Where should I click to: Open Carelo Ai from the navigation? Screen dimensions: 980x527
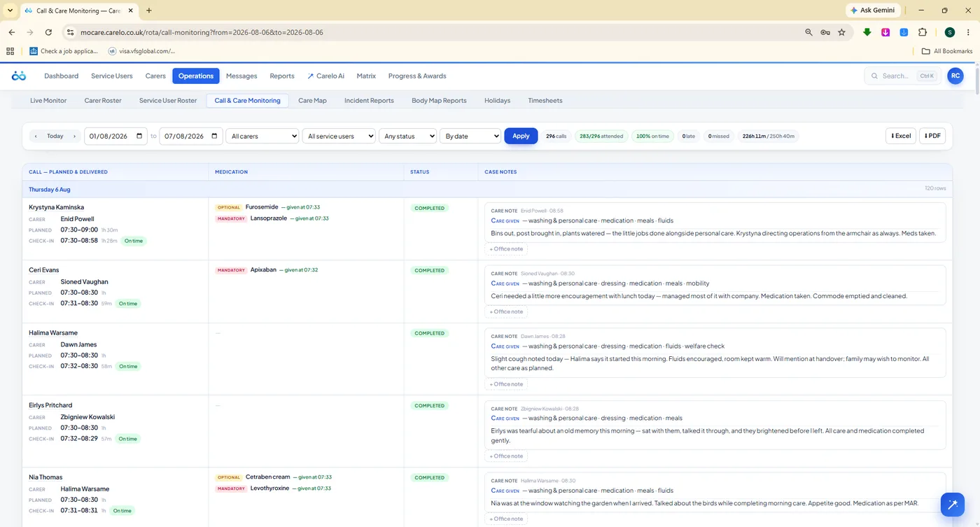pyautogui.click(x=326, y=76)
